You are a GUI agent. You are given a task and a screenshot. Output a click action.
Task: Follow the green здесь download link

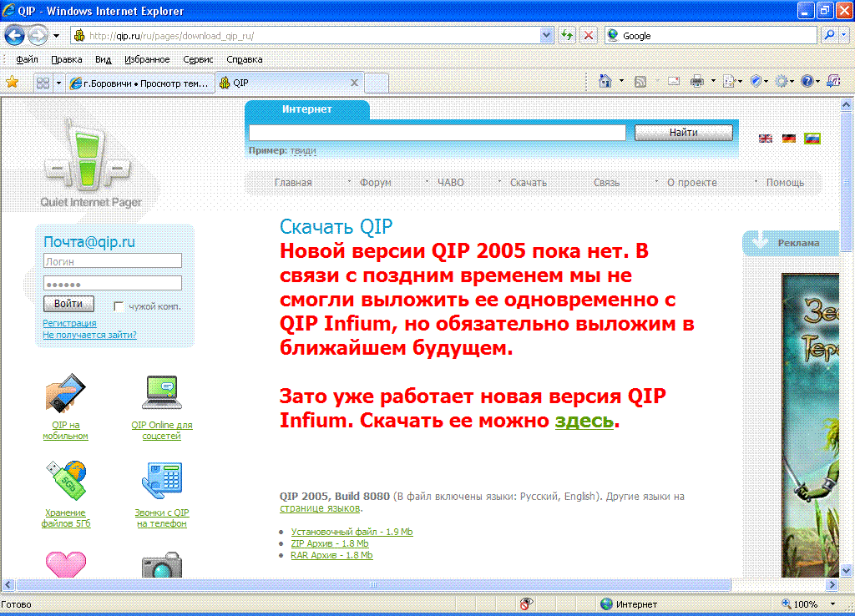coord(584,421)
